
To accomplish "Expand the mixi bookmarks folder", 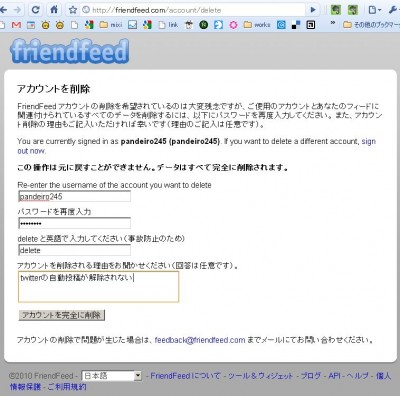I will coord(111,25).
